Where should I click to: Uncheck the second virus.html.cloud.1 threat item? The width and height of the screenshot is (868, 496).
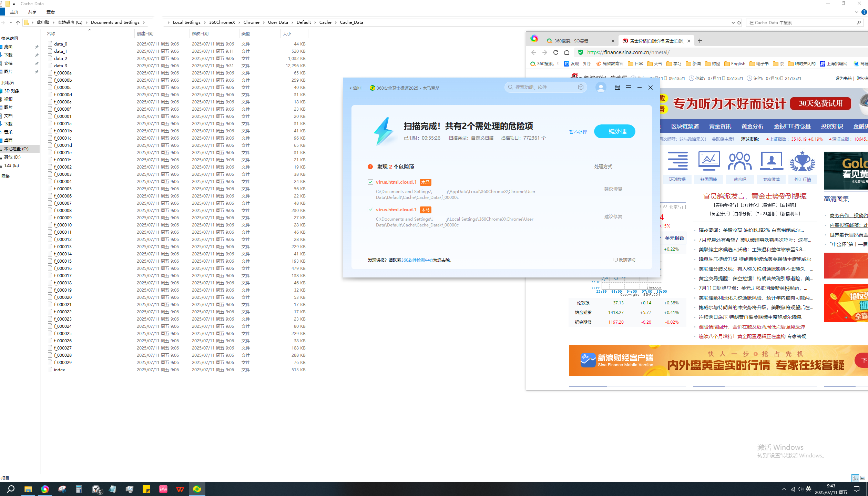pos(370,210)
